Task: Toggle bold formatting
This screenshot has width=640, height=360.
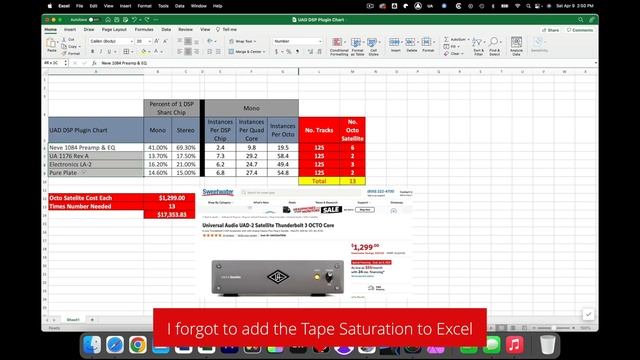Action: (93, 52)
